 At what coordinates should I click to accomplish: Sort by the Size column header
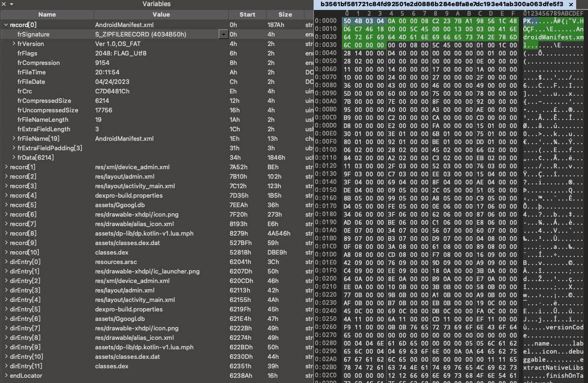[x=285, y=15]
